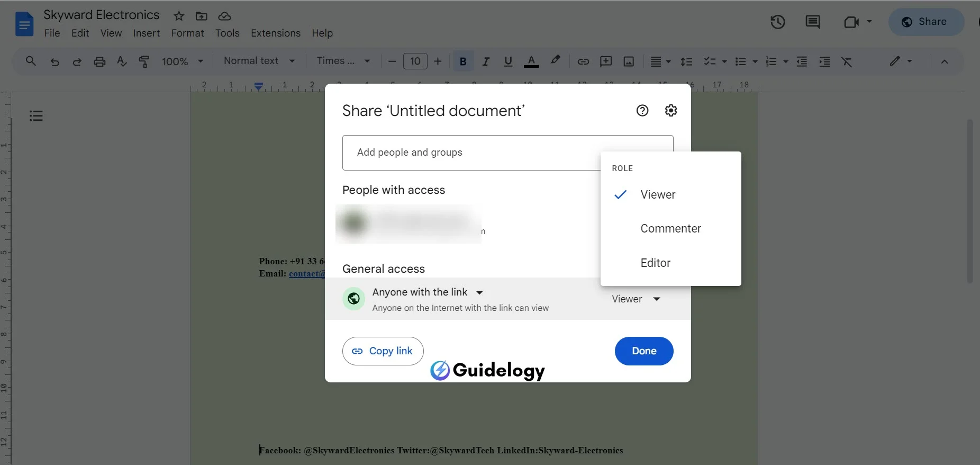Click the increase indent icon
980x465 pixels.
(x=824, y=62)
